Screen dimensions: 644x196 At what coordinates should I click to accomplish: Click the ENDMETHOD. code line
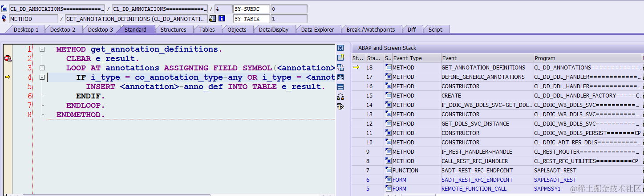(x=81, y=114)
